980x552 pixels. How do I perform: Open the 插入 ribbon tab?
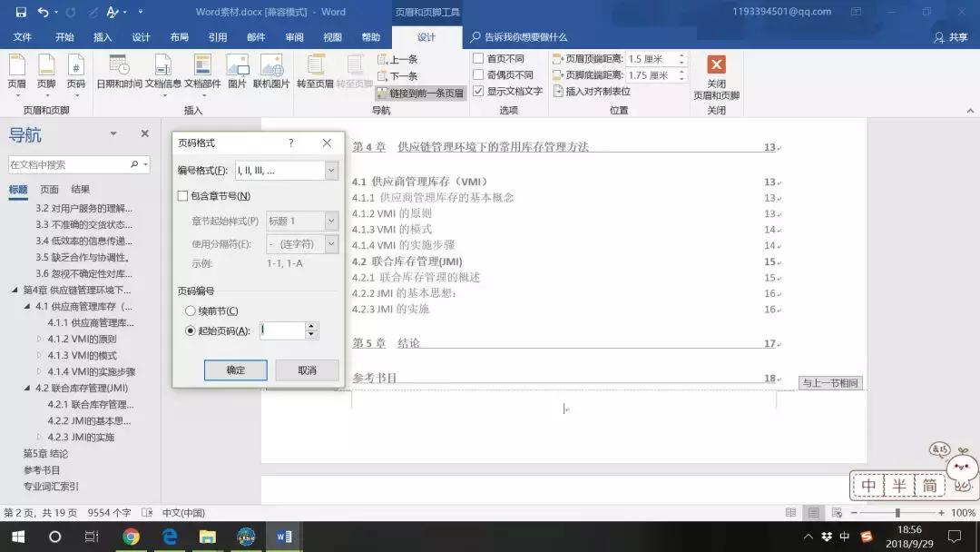click(102, 37)
